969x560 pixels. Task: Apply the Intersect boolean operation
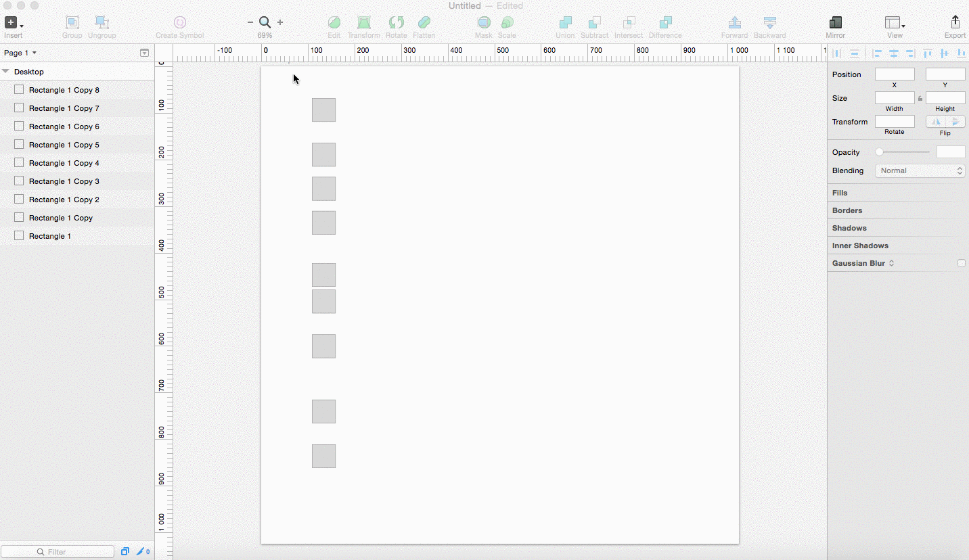pyautogui.click(x=629, y=23)
